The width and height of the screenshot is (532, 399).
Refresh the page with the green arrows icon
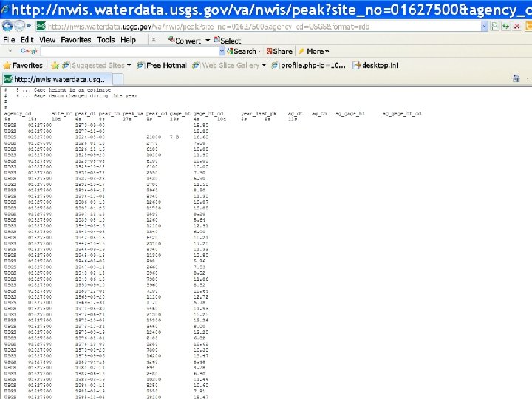click(505, 27)
